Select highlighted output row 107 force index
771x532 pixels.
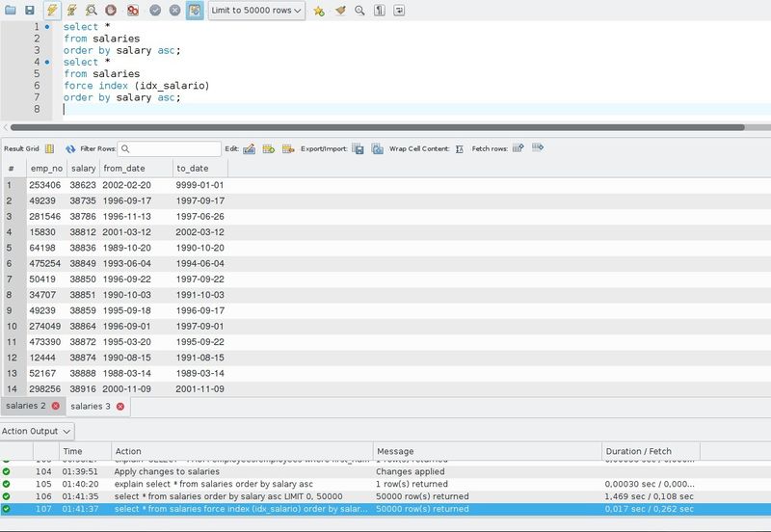tap(385, 509)
